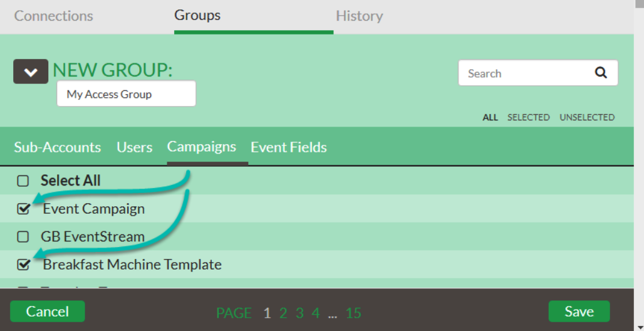The image size is (644, 331).
Task: Open the Sub-Accounts section
Action: click(58, 147)
